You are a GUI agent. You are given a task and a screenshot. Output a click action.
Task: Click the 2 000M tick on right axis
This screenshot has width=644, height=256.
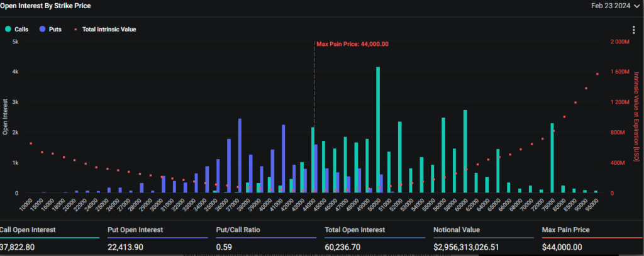click(619, 42)
